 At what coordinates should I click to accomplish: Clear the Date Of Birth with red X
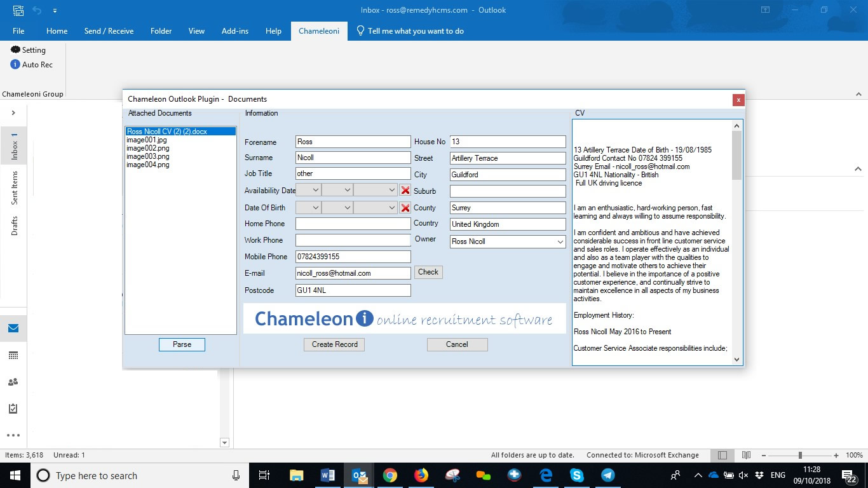click(x=405, y=208)
